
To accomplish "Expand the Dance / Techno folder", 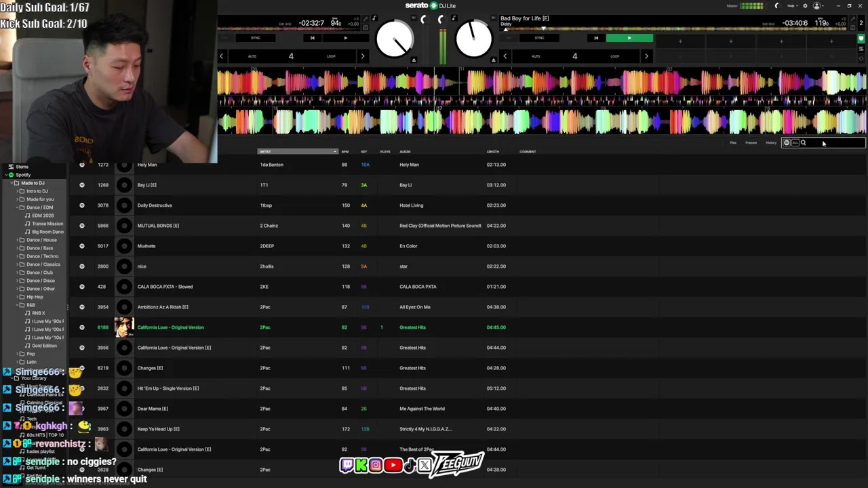I will click(x=18, y=256).
